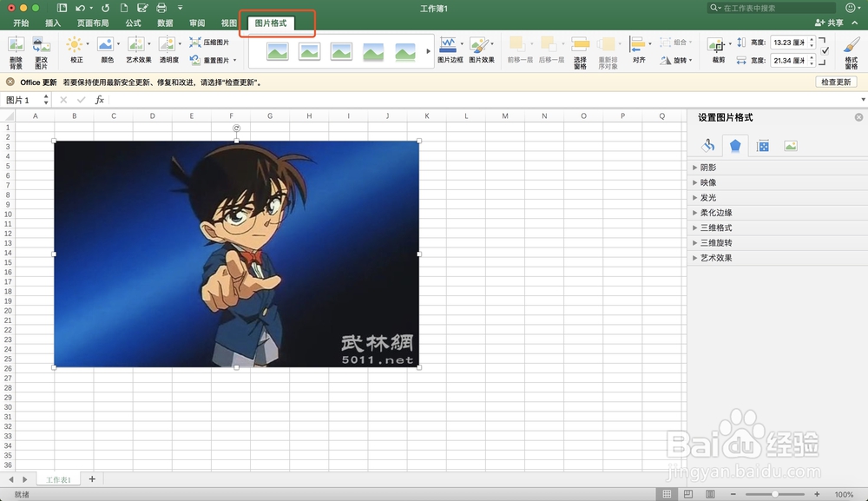Switch to Normal view in status bar

coord(667,494)
